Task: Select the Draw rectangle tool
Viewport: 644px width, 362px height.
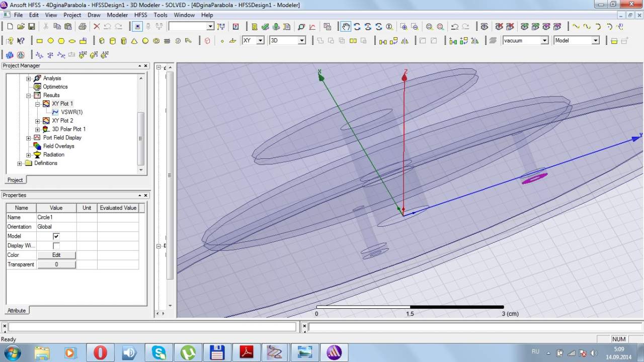Action: click(40, 41)
